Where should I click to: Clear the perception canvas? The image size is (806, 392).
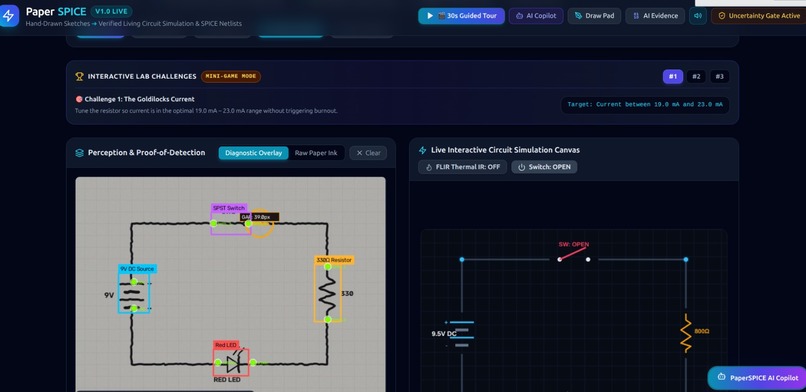click(x=368, y=153)
